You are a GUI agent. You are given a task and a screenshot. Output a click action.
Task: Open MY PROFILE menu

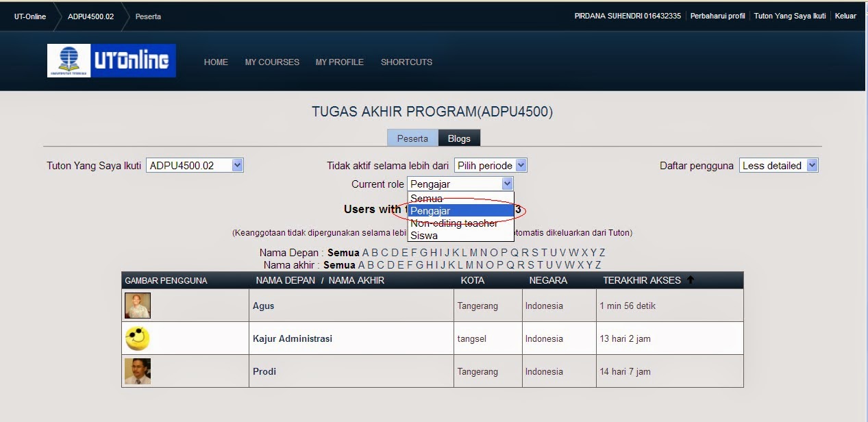(339, 62)
